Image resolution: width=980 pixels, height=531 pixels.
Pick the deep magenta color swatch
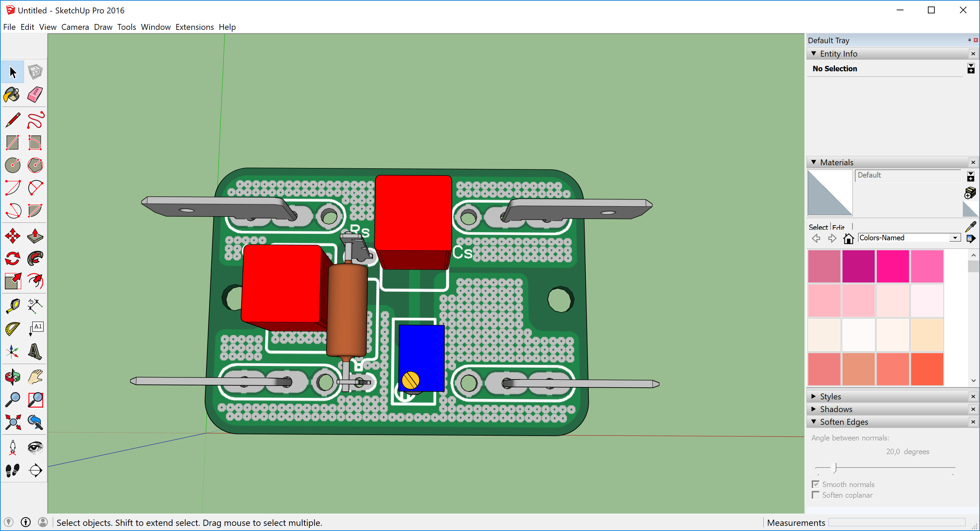click(x=858, y=266)
